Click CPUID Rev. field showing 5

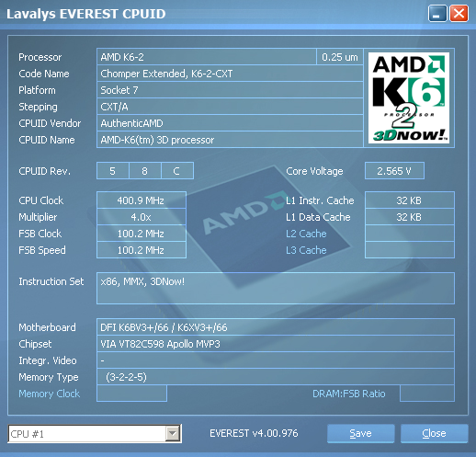pos(113,171)
